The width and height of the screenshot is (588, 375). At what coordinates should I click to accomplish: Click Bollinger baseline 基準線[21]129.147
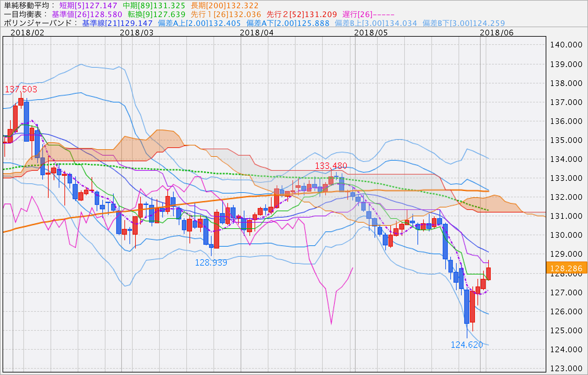117,23
